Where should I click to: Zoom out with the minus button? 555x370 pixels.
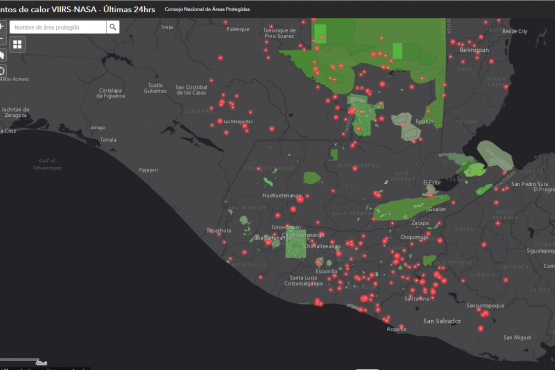(x=2, y=39)
